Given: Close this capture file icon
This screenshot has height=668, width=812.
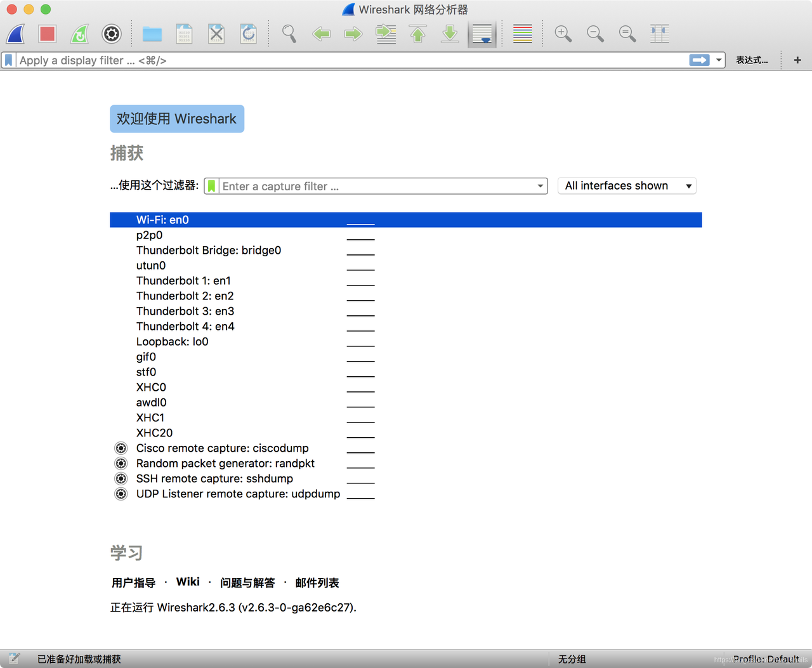Looking at the screenshot, I should pyautogui.click(x=216, y=34).
